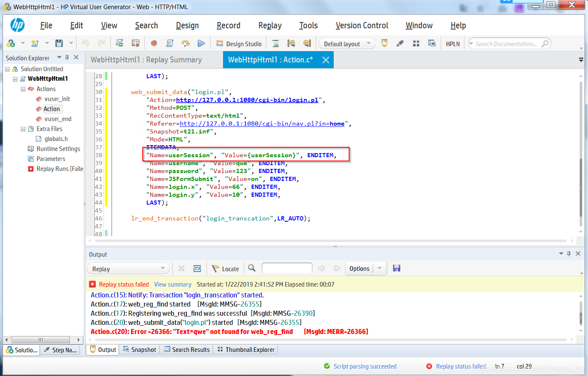This screenshot has height=376, width=588.
Task: Click the Add Solution toolbar icon
Action: (11, 43)
